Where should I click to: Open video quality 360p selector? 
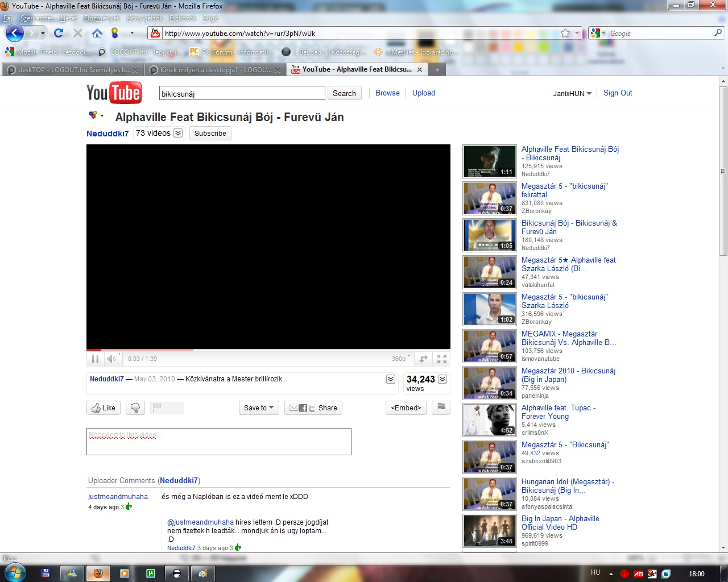(401, 359)
